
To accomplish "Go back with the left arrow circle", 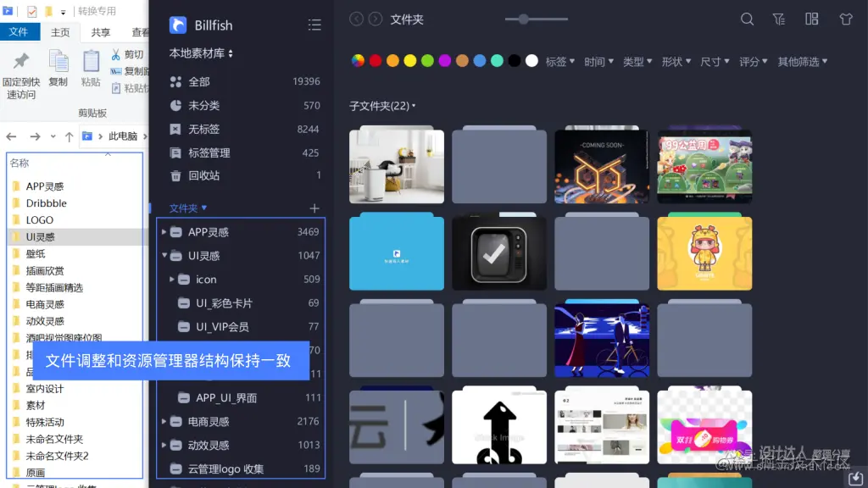I will [x=357, y=19].
